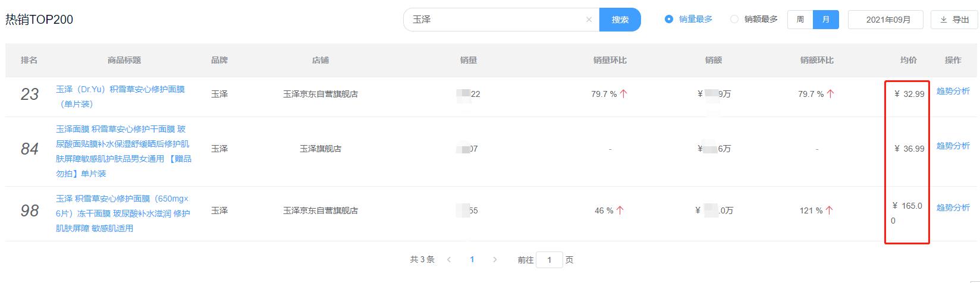Click the 均价 column header

point(908,60)
